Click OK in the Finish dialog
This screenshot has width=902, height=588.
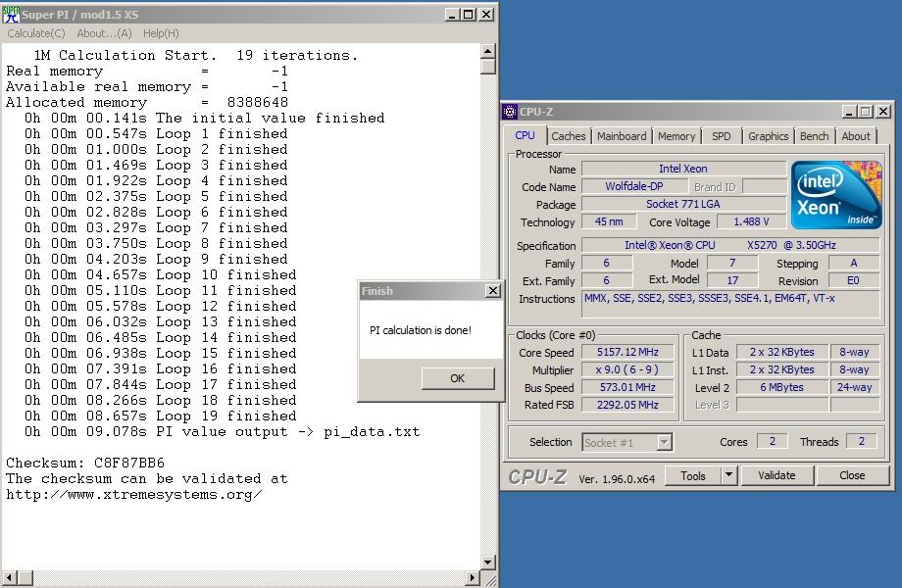click(458, 378)
